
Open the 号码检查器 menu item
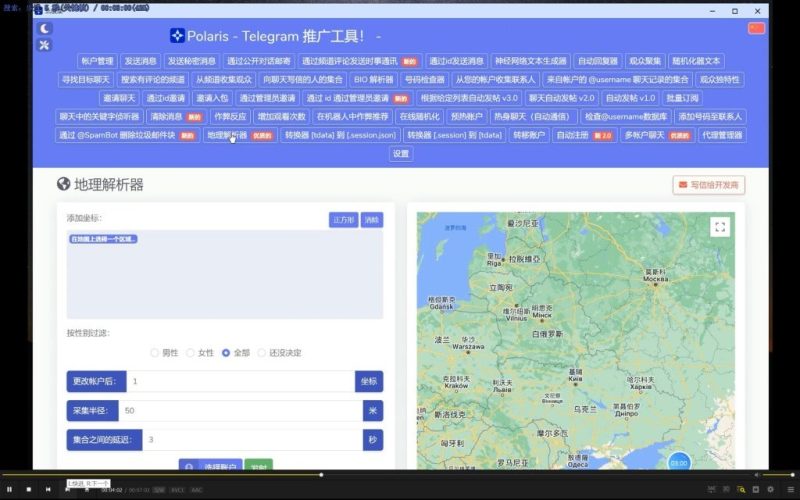[424, 80]
